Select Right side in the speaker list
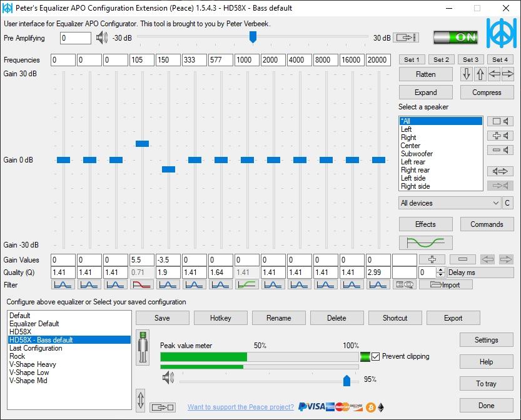Viewport: 521px width, 420px height. (x=440, y=186)
